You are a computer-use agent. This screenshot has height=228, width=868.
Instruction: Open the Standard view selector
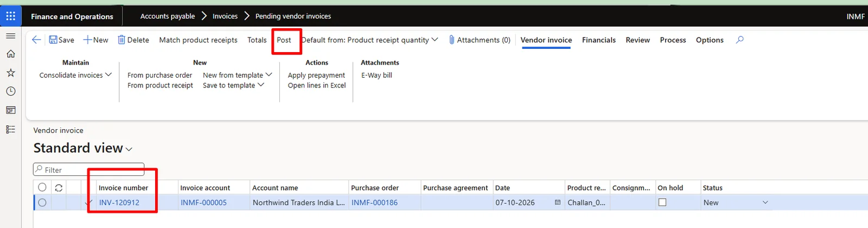click(82, 148)
